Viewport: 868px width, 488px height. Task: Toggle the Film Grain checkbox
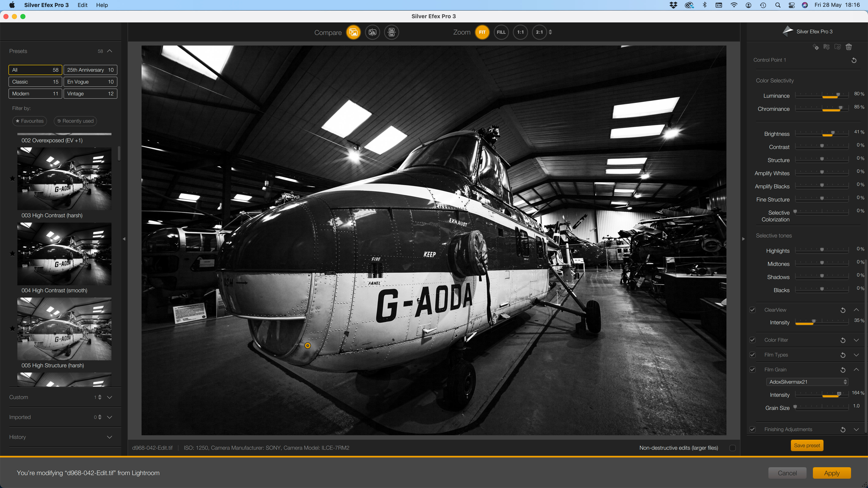pyautogui.click(x=753, y=369)
